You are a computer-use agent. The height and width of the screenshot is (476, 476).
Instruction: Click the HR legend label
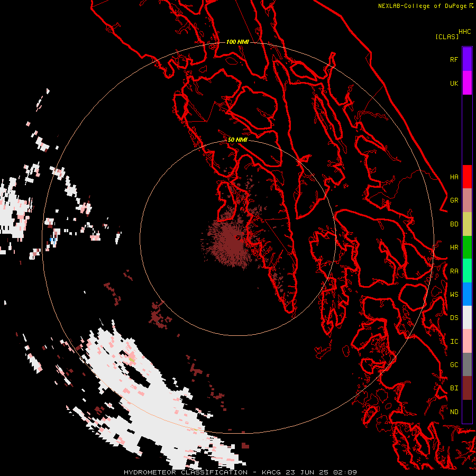click(454, 248)
